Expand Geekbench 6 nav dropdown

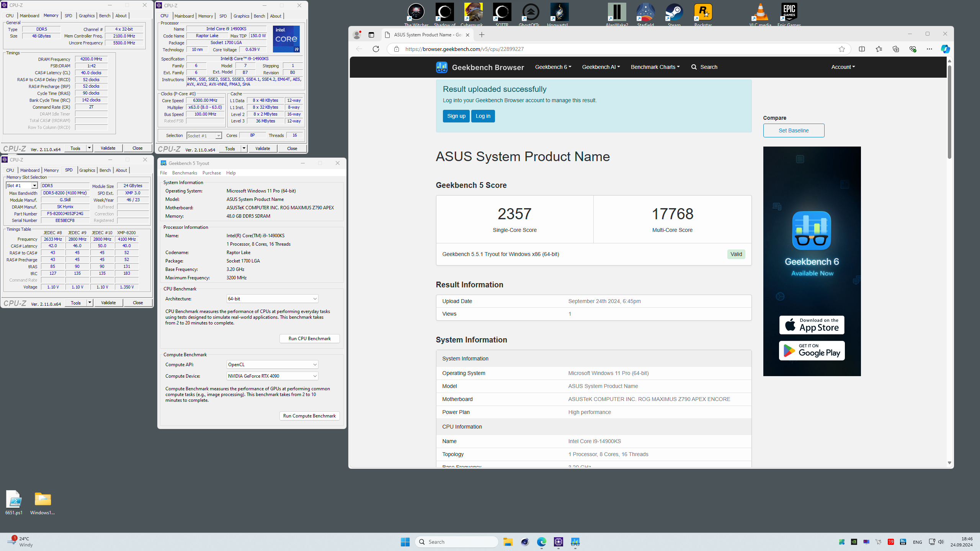click(x=553, y=67)
